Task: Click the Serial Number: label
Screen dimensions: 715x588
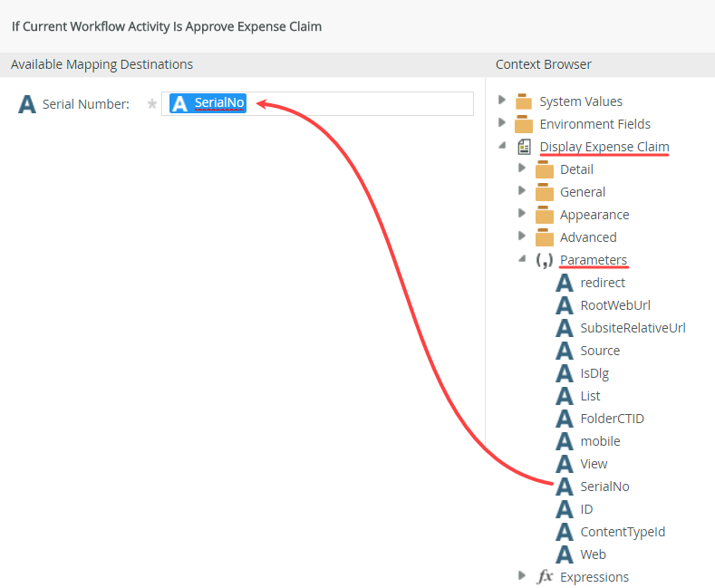Action: [x=86, y=104]
